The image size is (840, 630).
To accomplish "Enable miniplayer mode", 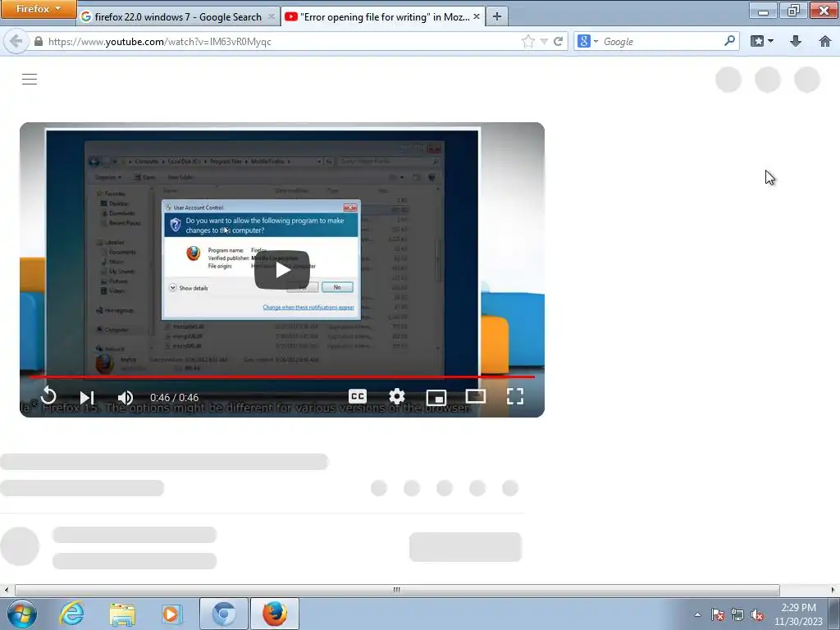I will [x=436, y=397].
